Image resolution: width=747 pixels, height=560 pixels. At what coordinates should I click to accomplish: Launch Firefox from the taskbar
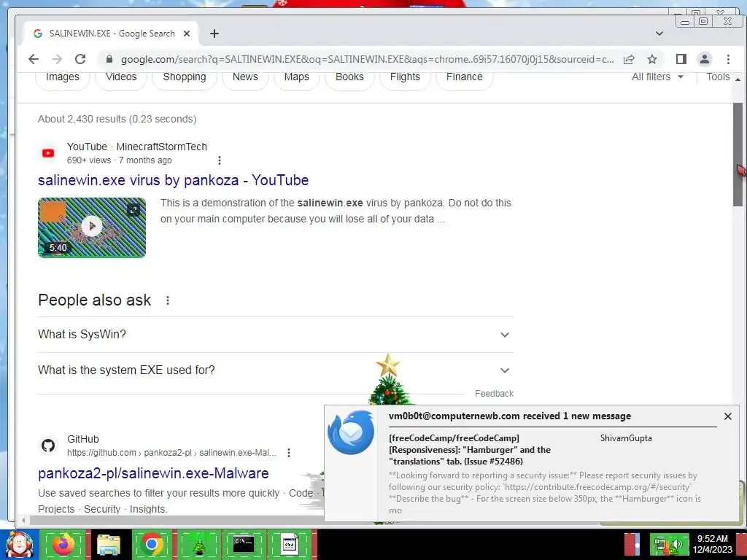click(x=63, y=544)
